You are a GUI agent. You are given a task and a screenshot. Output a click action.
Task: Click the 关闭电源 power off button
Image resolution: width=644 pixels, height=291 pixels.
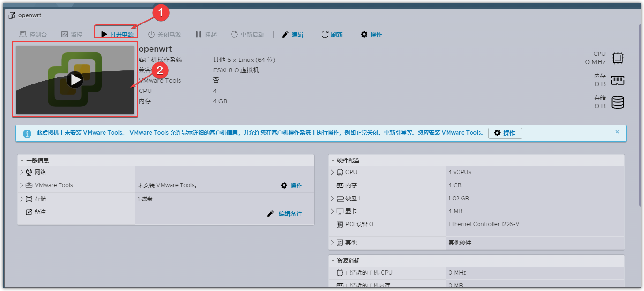(x=165, y=34)
